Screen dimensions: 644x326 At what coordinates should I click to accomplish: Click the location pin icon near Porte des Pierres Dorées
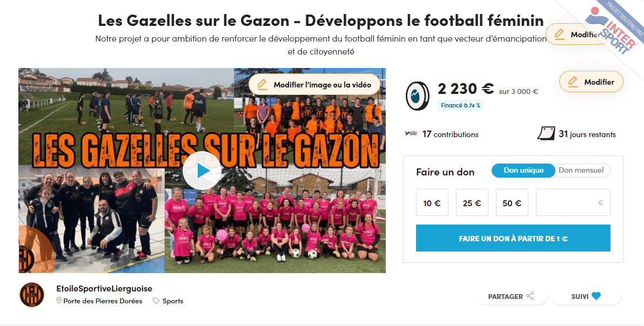click(x=59, y=301)
